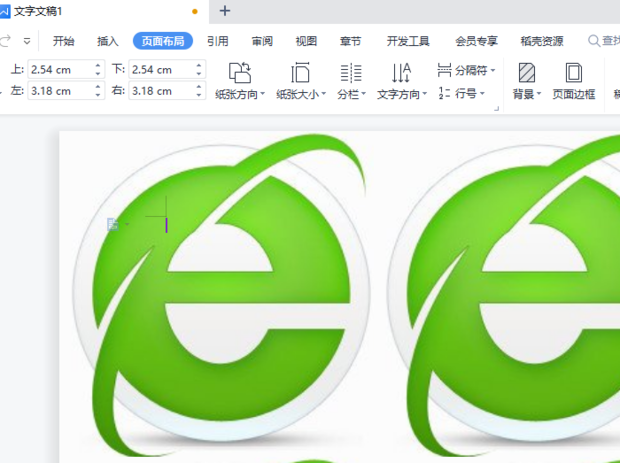Click the 查找 search magnifier icon
Screen dimensions: 620x463
pos(594,41)
